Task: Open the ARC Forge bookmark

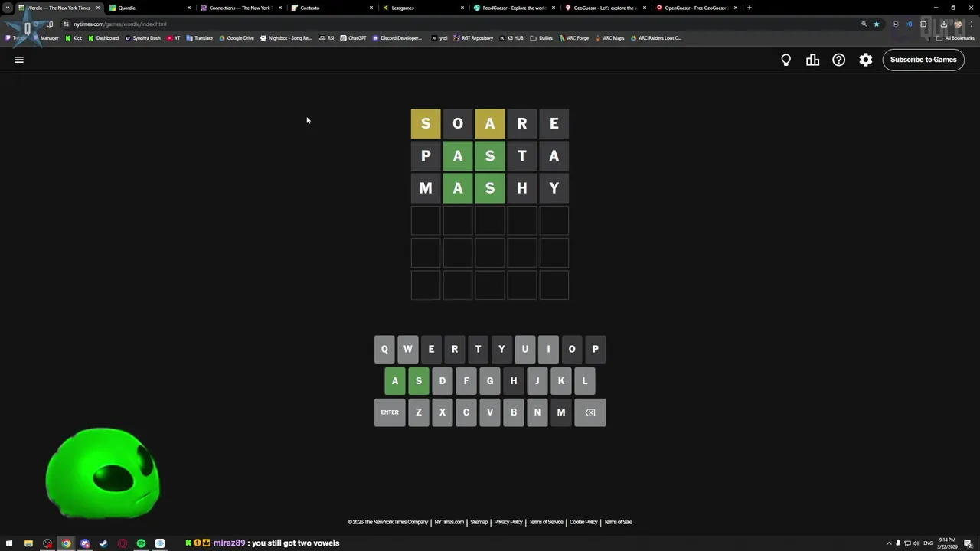Action: tap(573, 38)
